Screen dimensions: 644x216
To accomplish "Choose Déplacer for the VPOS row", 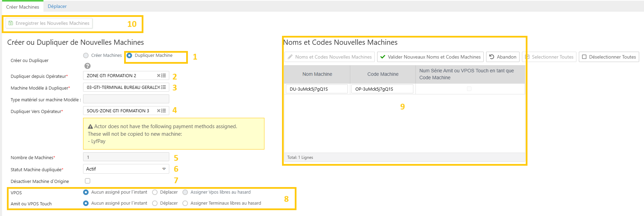I will 155,192.
